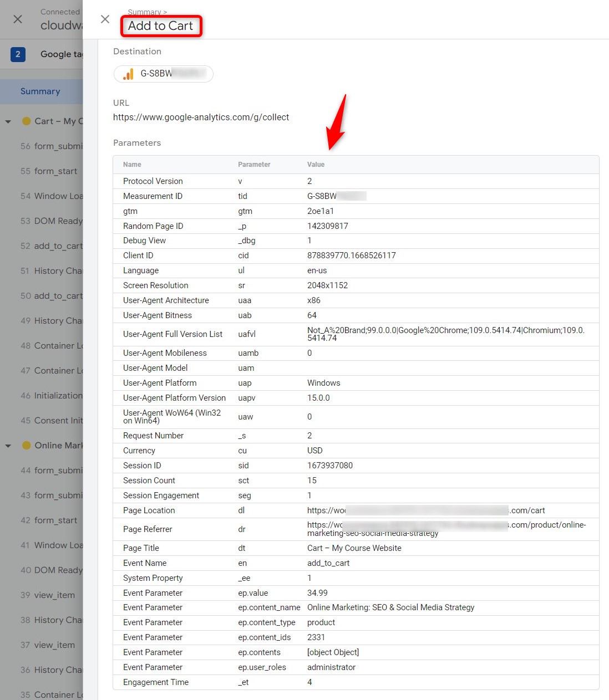
Task: Click the Session ID value 1673937080
Action: click(x=330, y=466)
